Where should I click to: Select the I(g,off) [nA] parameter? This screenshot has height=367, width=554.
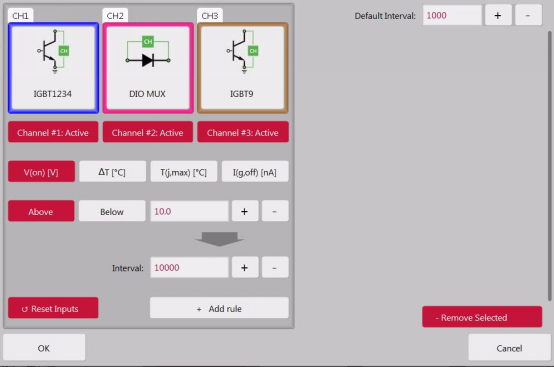(255, 172)
